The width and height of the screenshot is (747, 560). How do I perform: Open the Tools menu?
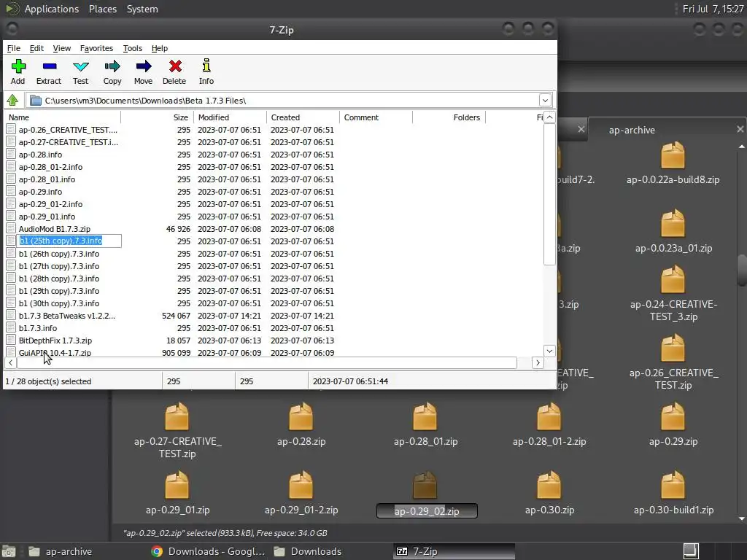(133, 48)
